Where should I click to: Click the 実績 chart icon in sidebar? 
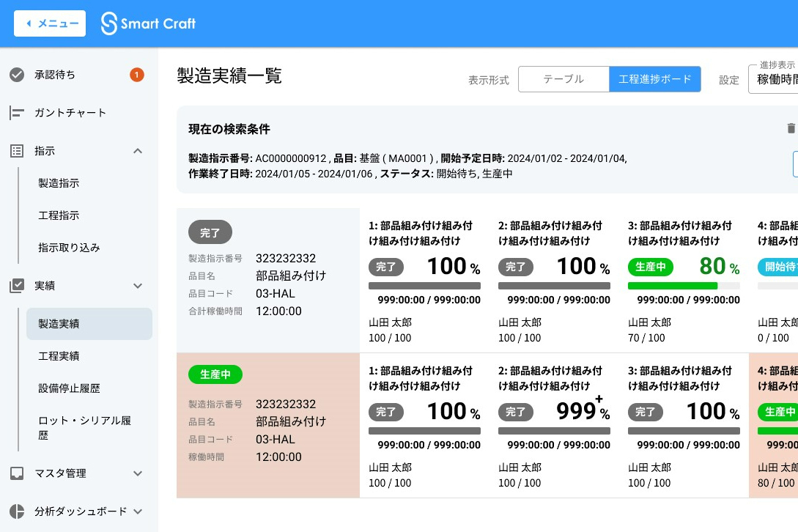(16, 286)
